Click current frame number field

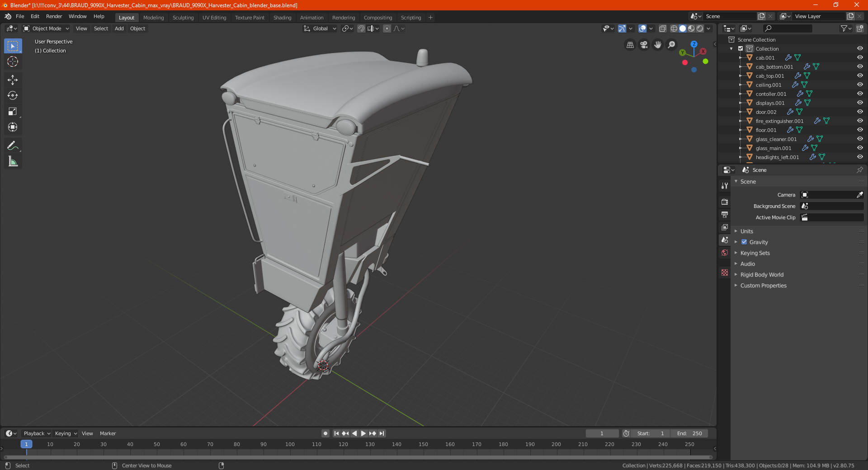602,433
